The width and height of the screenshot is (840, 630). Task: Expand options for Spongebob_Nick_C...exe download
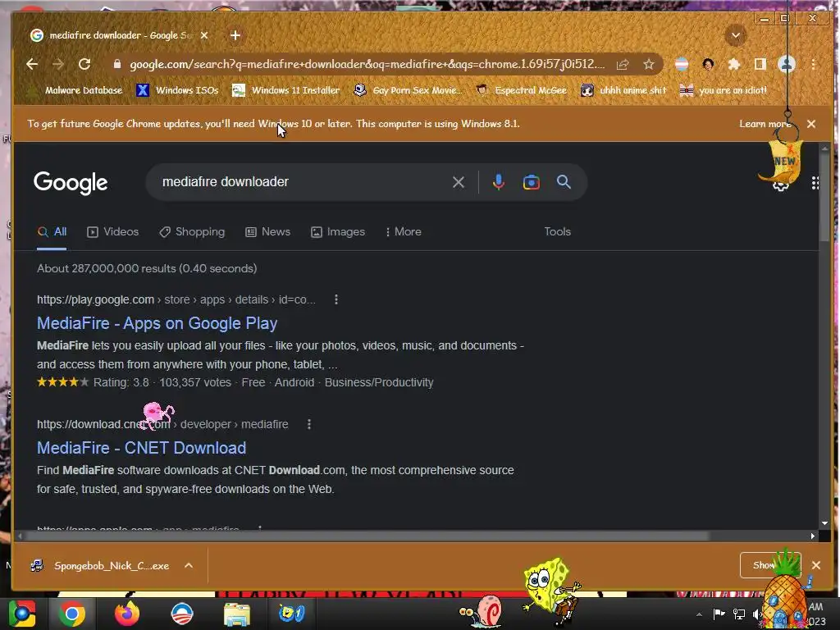point(189,566)
